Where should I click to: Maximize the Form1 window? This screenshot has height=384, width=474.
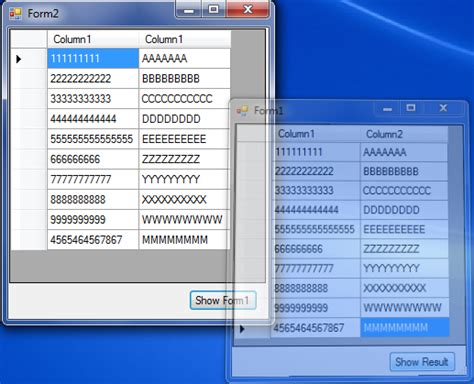(411, 108)
